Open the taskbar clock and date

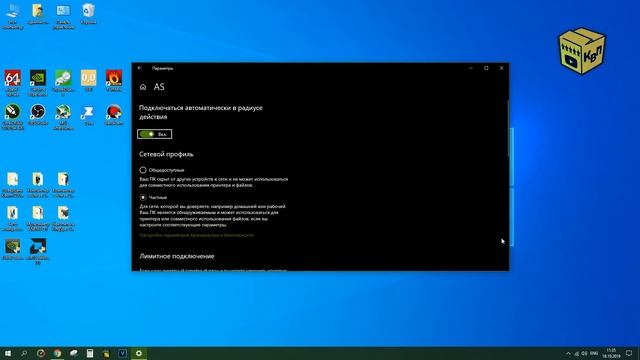pyautogui.click(x=611, y=353)
